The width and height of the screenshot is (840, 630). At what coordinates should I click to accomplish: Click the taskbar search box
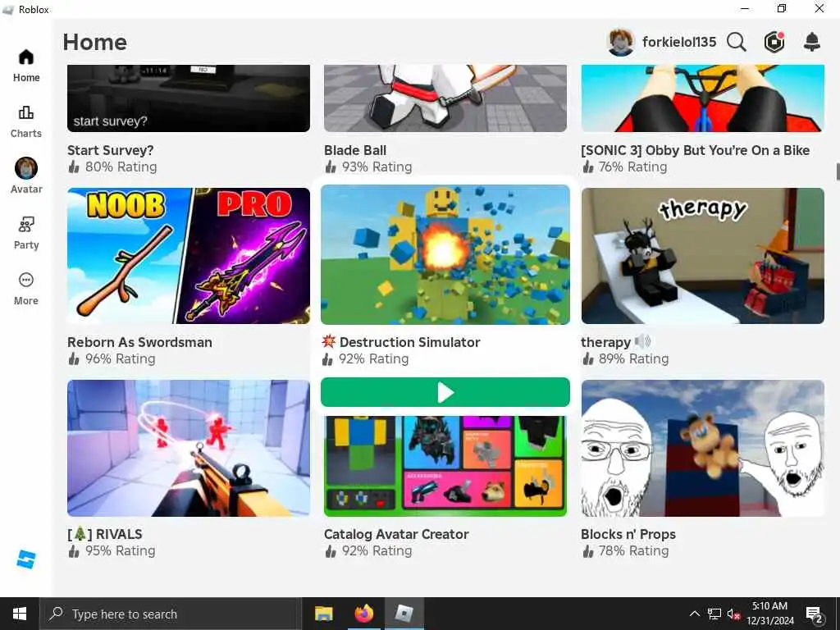tap(171, 614)
